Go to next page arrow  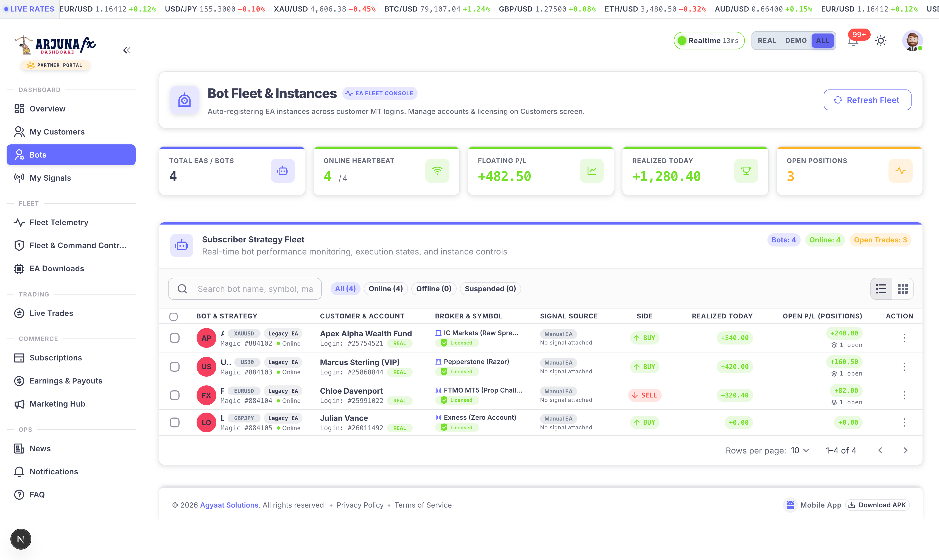(x=906, y=450)
